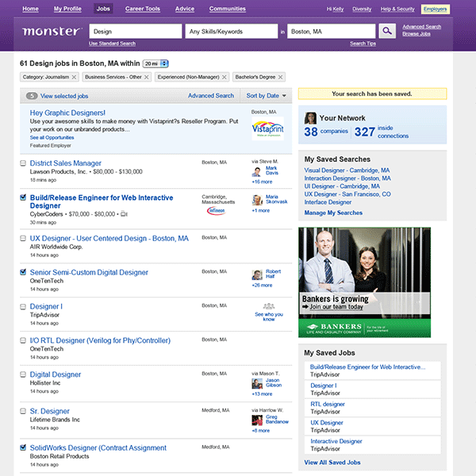The height and width of the screenshot is (476, 476).
Task: Click the selected jobs count badge
Action: (32, 96)
